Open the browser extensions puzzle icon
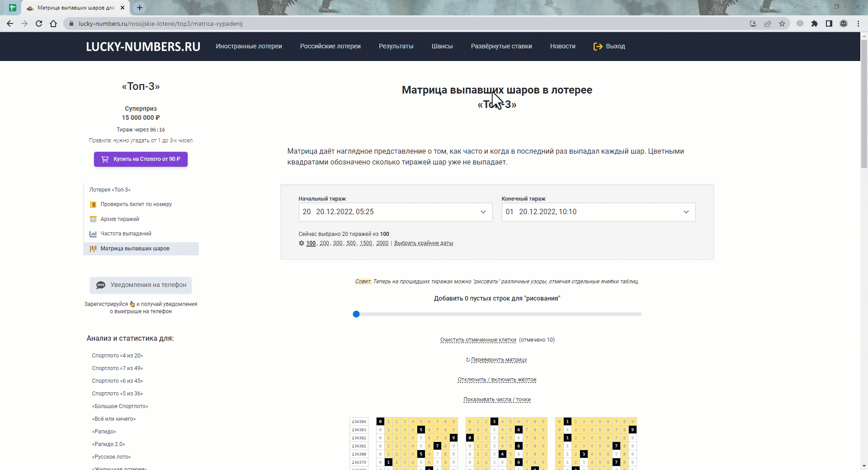The width and height of the screenshot is (868, 470). pos(815,23)
